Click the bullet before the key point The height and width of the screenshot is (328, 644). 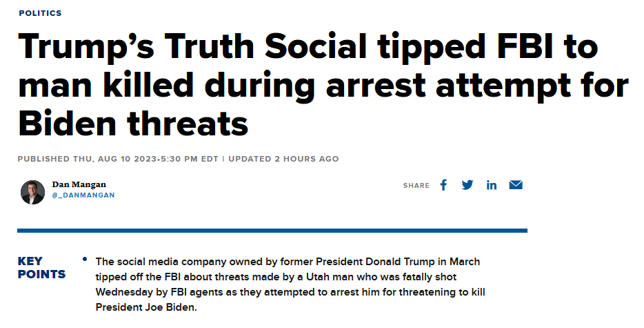point(84,259)
